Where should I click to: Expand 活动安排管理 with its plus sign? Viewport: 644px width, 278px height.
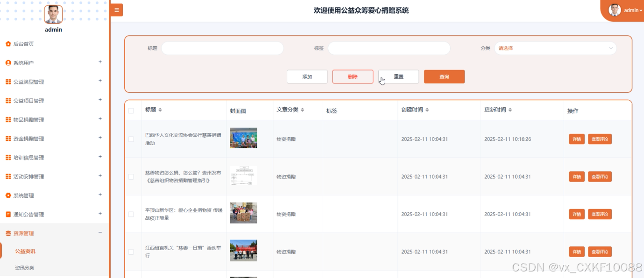click(x=100, y=175)
